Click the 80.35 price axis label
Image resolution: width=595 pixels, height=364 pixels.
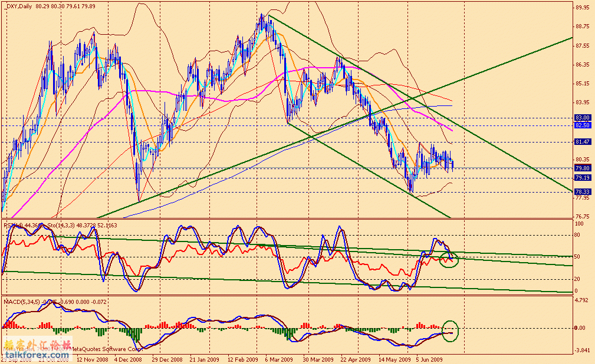click(583, 159)
